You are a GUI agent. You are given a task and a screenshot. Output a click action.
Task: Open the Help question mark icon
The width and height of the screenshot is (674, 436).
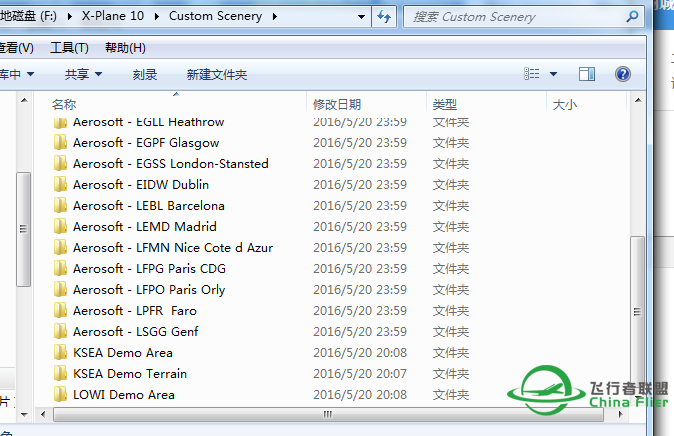[622, 74]
